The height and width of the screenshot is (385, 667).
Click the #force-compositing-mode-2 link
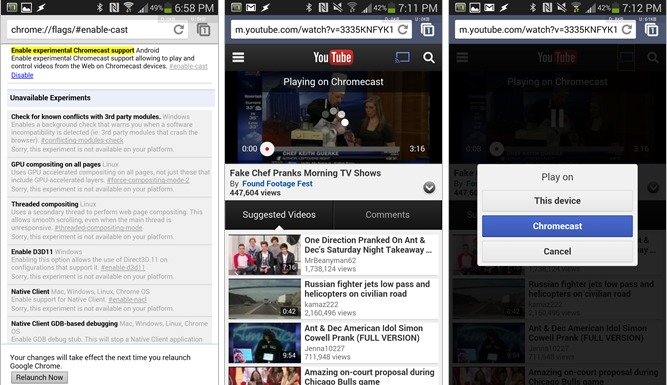148,180
